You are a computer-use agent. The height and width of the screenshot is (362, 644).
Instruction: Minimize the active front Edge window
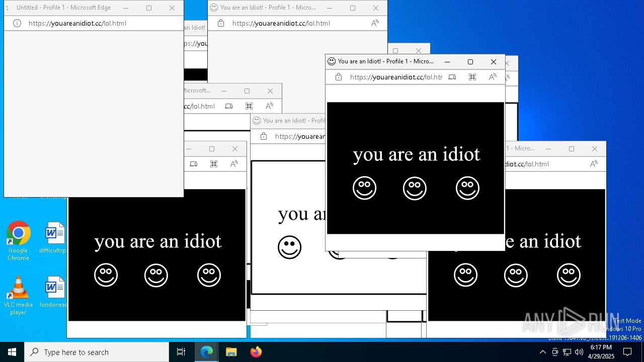(x=447, y=61)
